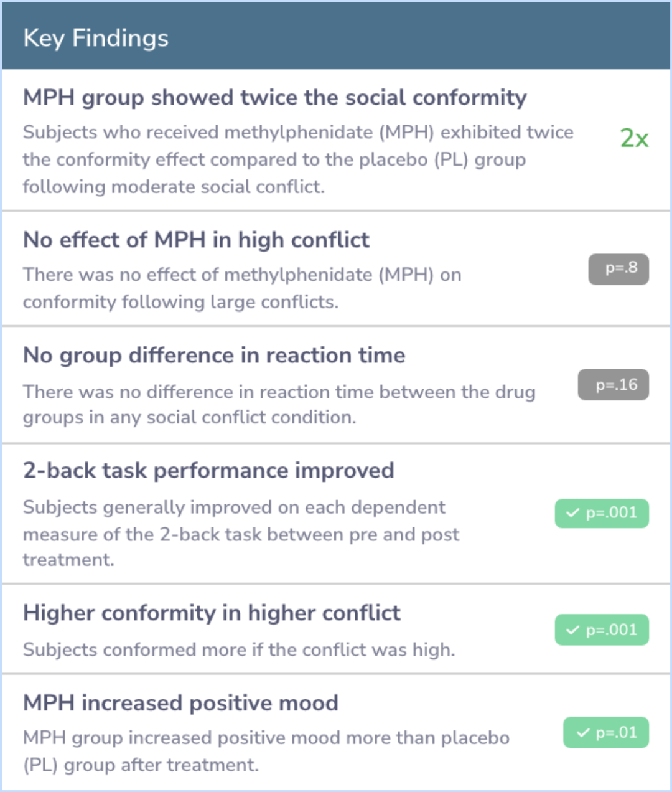This screenshot has width=672, height=792.
Task: Select the Higher conformity in higher conflict heading
Action: point(212,613)
